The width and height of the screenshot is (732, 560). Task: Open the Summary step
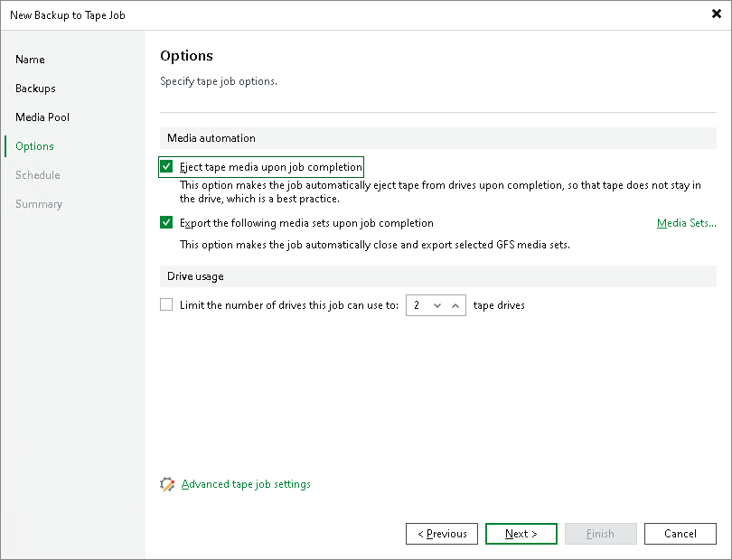pos(39,204)
